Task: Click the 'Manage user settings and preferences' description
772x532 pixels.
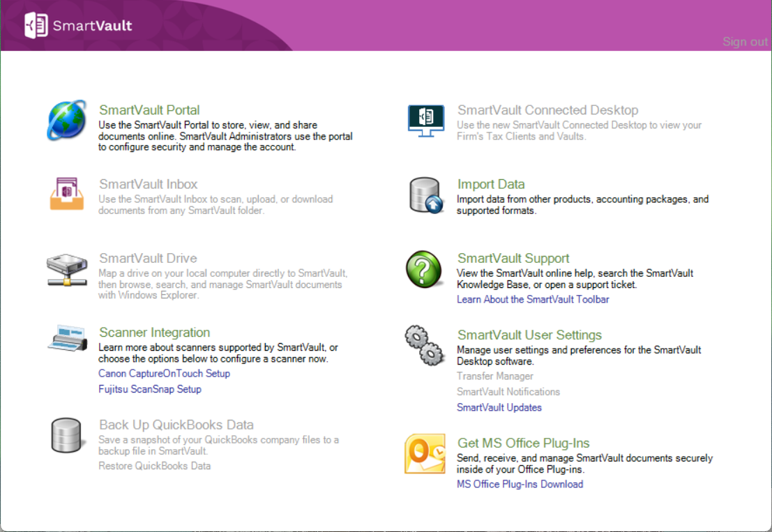Action: [579, 356]
